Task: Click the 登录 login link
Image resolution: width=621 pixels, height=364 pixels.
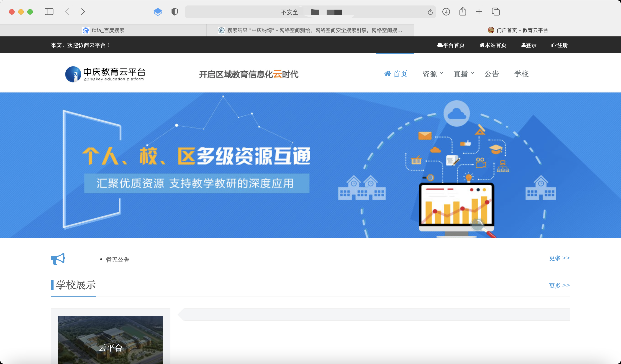Action: (x=529, y=45)
